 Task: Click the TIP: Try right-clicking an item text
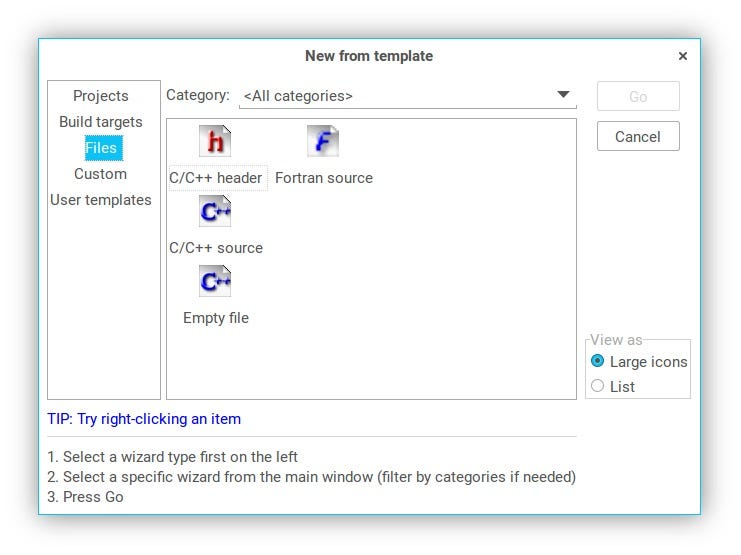pyautogui.click(x=144, y=419)
